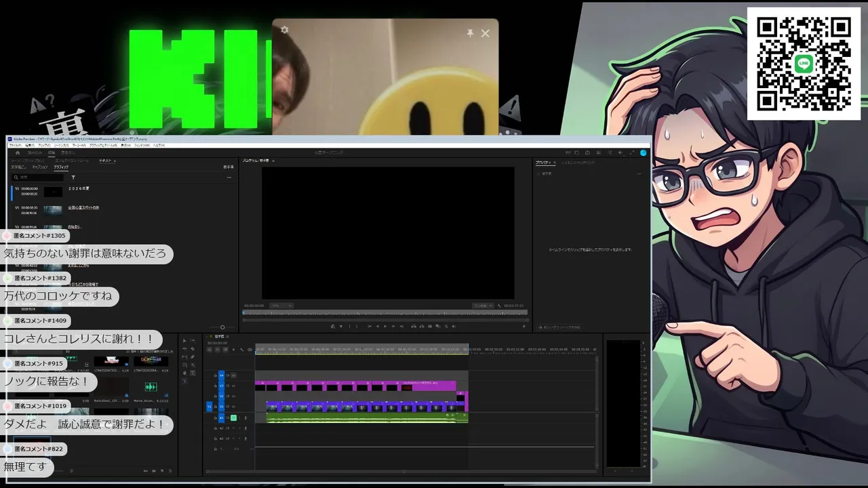
Task: Toggle V4 track output eye
Action: [x=234, y=375]
